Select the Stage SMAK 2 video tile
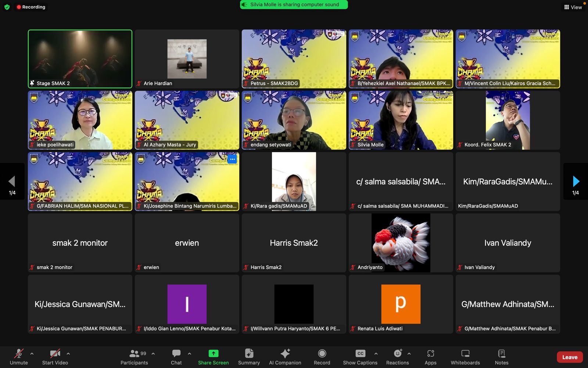 (x=80, y=59)
